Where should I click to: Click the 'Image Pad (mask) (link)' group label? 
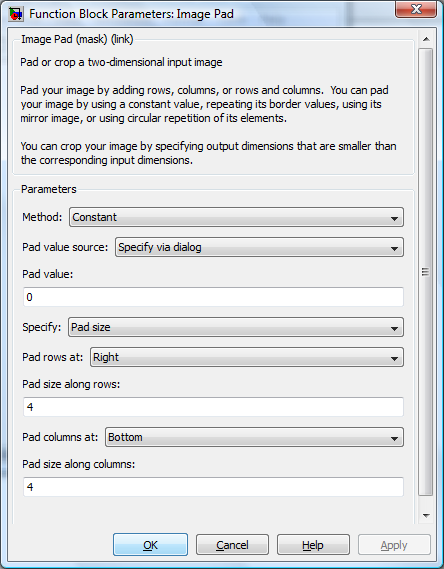point(77,39)
